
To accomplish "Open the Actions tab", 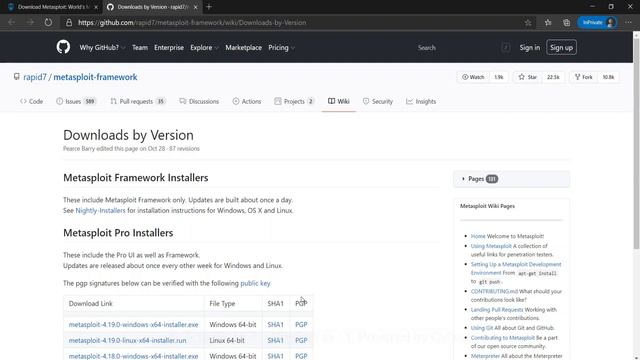I will (x=247, y=101).
